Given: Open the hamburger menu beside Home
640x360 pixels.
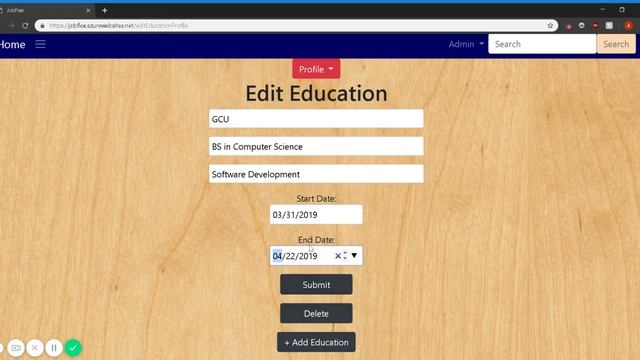Looking at the screenshot, I should point(40,44).
